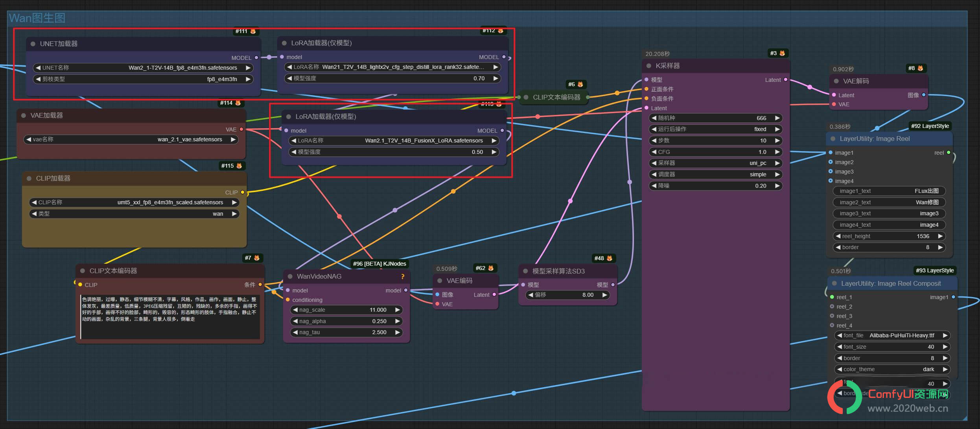Open the 剪枝类型 fp8_e4m3fn dropdown
This screenshot has height=429, width=980.
143,79
